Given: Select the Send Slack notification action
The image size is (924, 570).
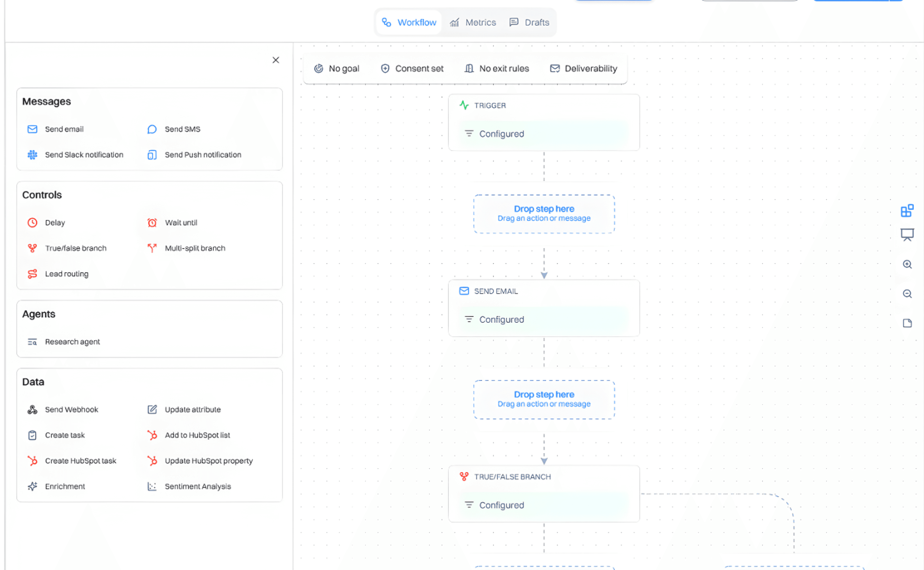Looking at the screenshot, I should coord(84,154).
